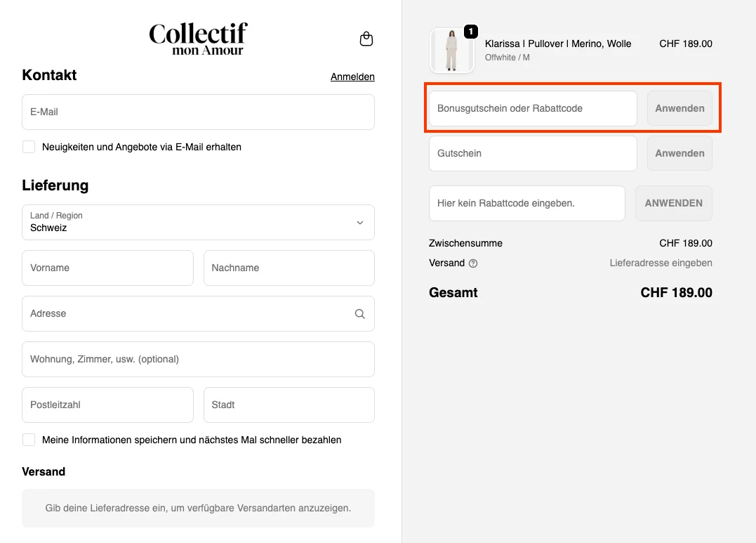Click the Bonusgutschein oder Rabattcode field
This screenshot has height=543, width=756.
[531, 108]
